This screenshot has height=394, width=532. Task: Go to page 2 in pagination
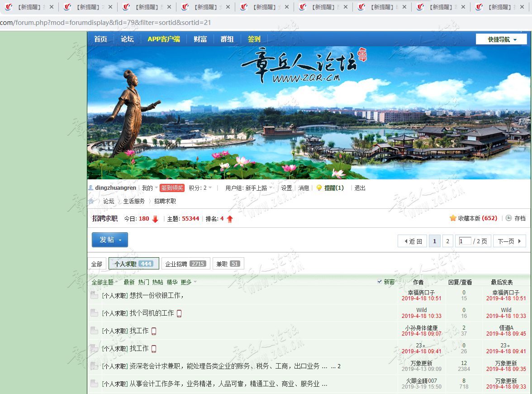click(447, 241)
